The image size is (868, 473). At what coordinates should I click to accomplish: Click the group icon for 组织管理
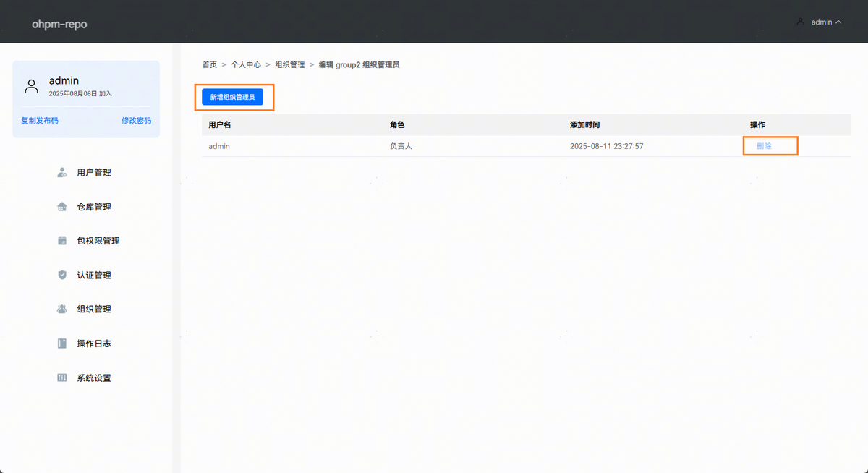(62, 309)
